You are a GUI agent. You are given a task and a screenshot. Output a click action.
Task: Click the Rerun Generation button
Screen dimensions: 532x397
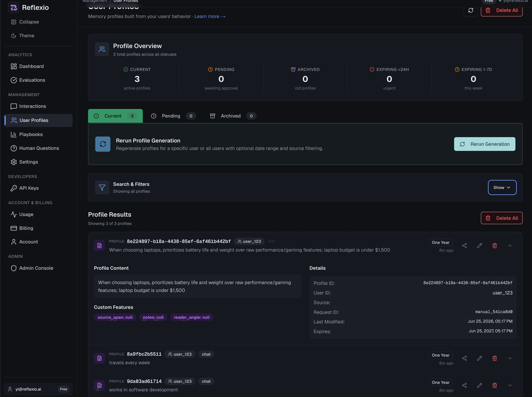tap(484, 144)
